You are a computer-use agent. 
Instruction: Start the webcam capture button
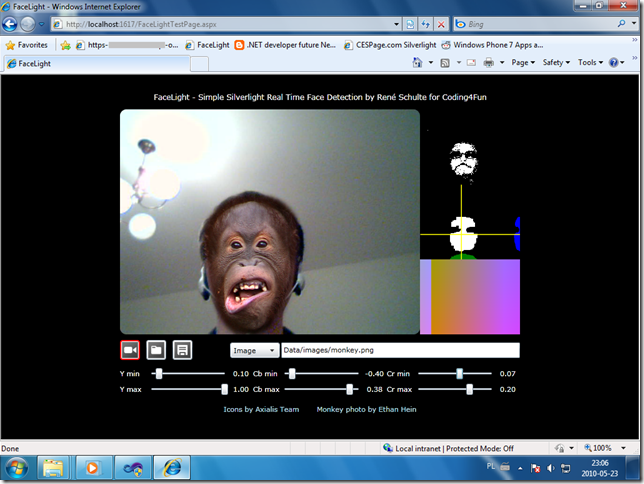(x=129, y=350)
